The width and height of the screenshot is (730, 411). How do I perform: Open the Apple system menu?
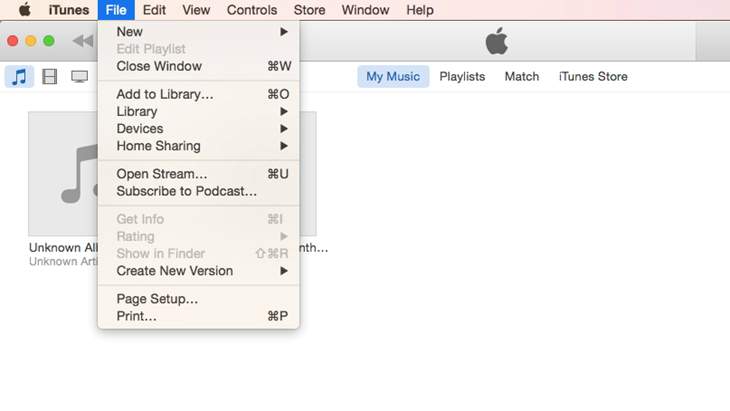coord(23,10)
